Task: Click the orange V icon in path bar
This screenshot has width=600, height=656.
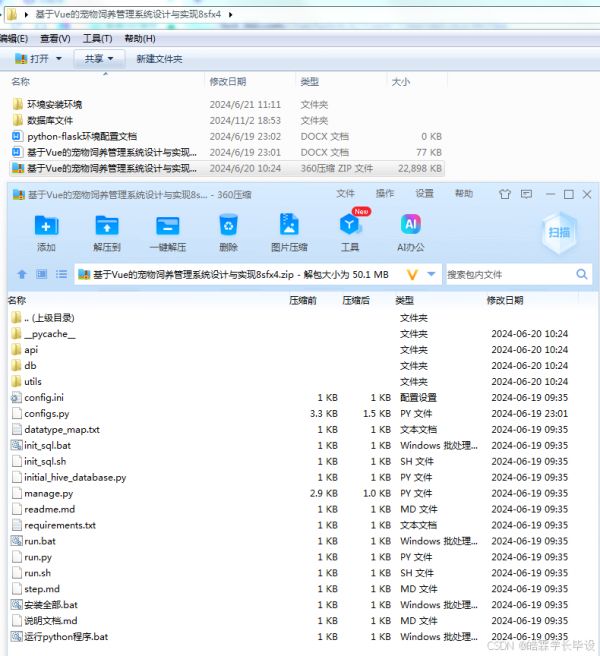Action: point(412,275)
